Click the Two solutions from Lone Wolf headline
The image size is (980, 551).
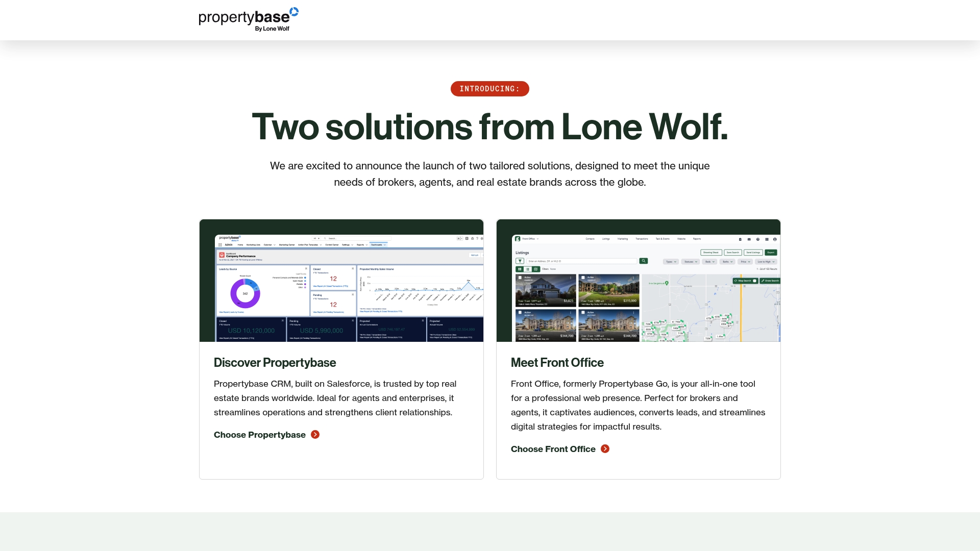[490, 127]
